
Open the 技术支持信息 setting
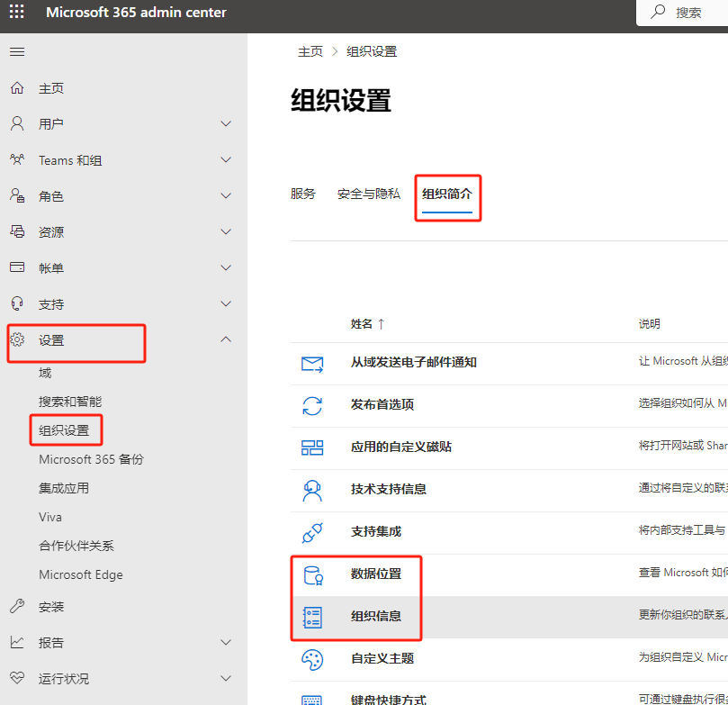click(389, 489)
